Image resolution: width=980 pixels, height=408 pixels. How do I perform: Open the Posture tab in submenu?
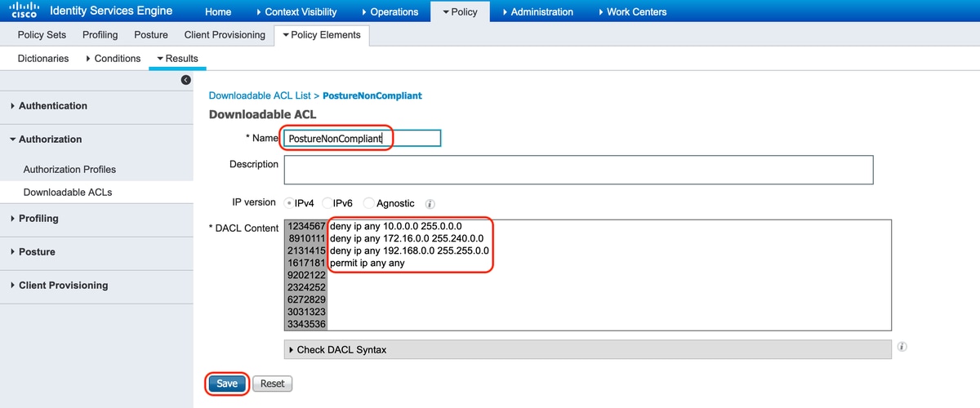[151, 35]
